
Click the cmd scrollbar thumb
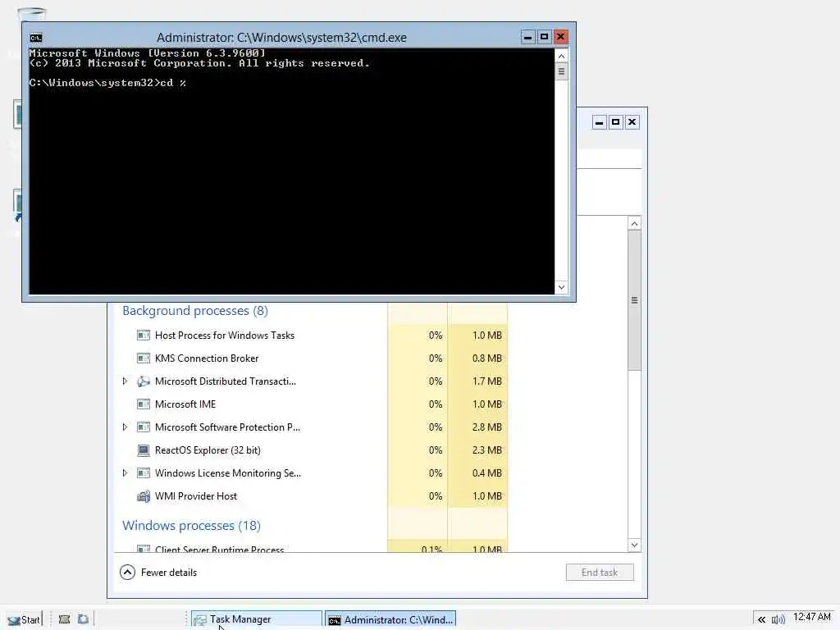click(561, 71)
